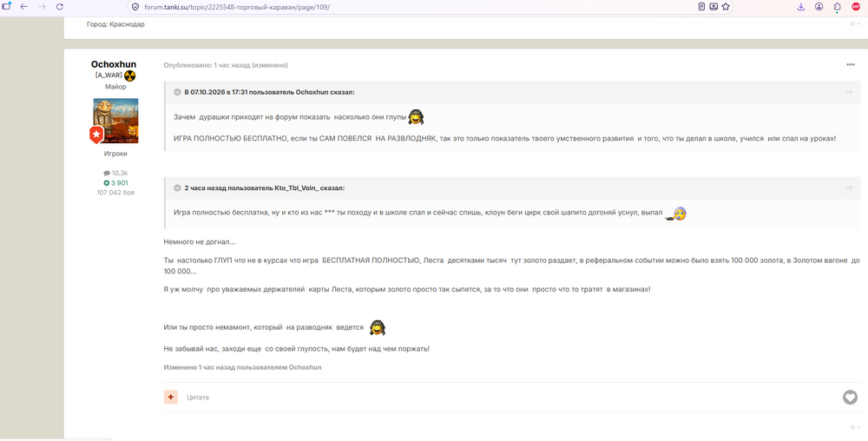This screenshot has height=441, width=868.
Task: Open post options three-dots menu
Action: [x=851, y=65]
